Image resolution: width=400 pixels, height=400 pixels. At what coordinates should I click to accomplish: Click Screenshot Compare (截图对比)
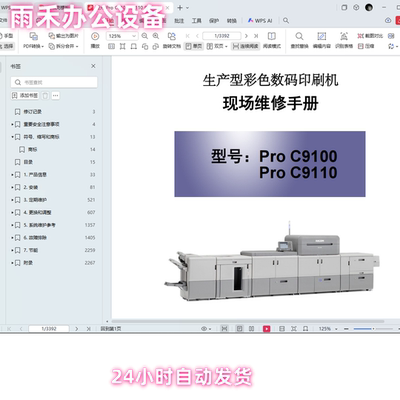[370, 36]
